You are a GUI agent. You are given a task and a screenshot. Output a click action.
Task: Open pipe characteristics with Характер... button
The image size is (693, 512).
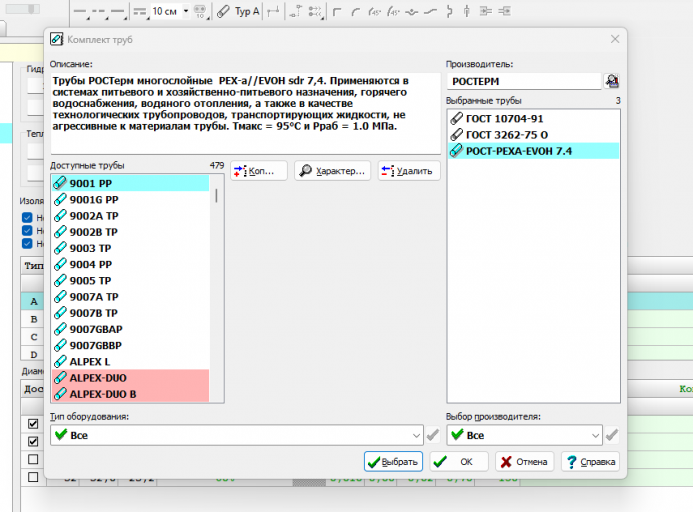tap(332, 171)
